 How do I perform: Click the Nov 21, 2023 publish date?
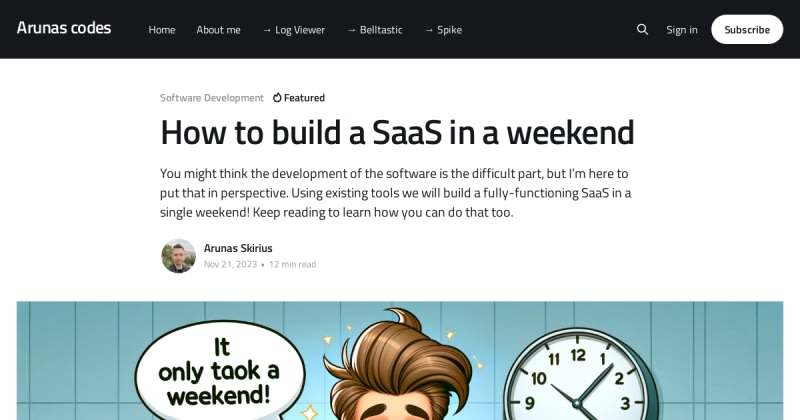point(230,265)
